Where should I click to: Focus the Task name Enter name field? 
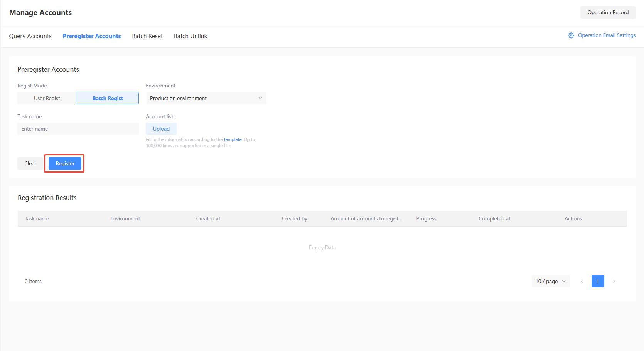coord(78,129)
